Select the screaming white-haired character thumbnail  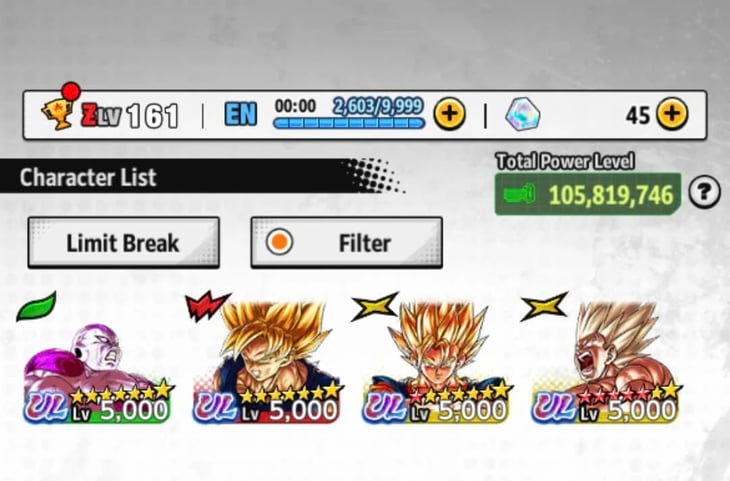(605, 363)
